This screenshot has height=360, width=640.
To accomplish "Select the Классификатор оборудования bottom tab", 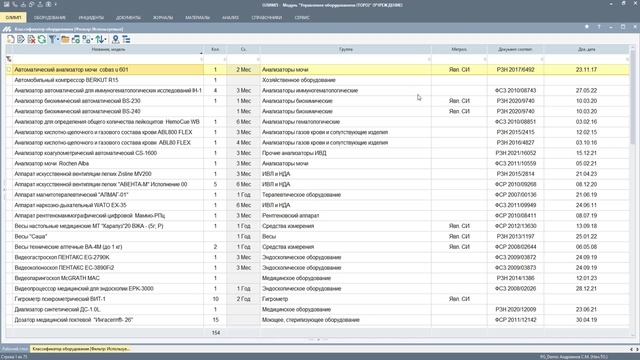I will point(81,349).
